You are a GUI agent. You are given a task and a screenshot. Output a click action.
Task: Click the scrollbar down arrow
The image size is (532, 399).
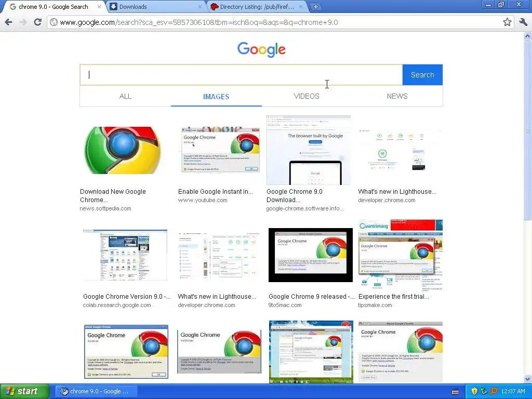pos(528,379)
